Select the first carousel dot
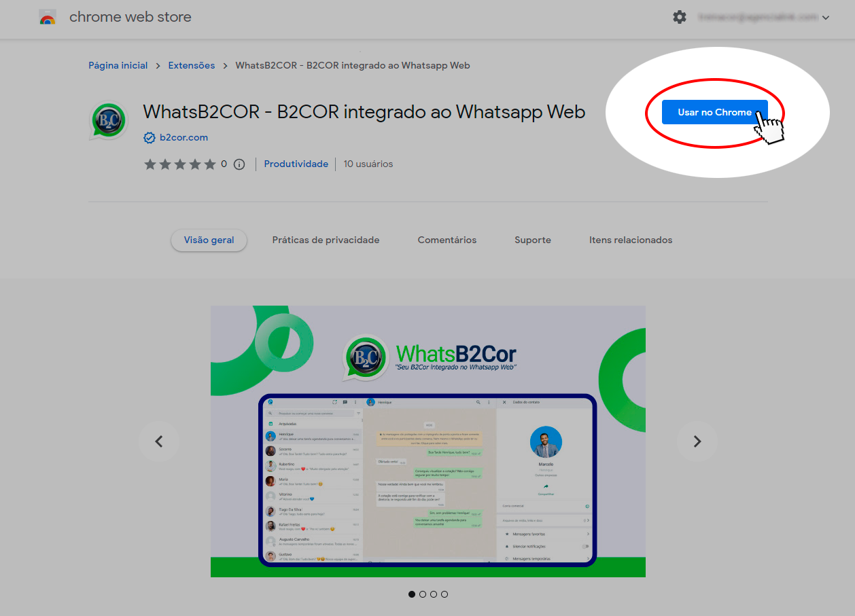 tap(412, 594)
